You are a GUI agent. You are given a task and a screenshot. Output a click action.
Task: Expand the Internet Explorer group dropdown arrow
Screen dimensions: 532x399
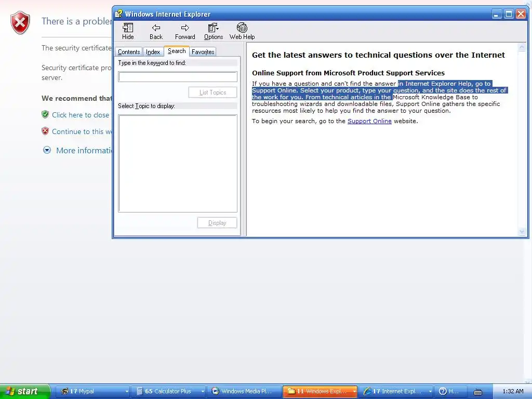coord(430,392)
